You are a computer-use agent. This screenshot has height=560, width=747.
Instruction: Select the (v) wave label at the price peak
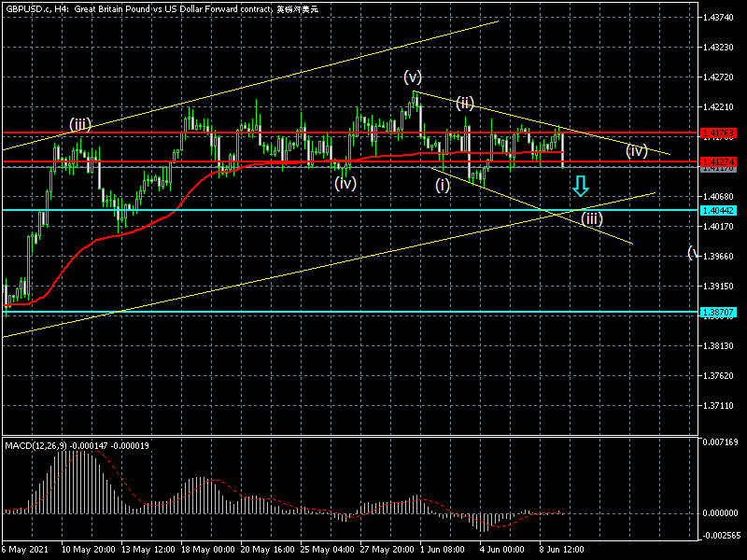pos(413,77)
